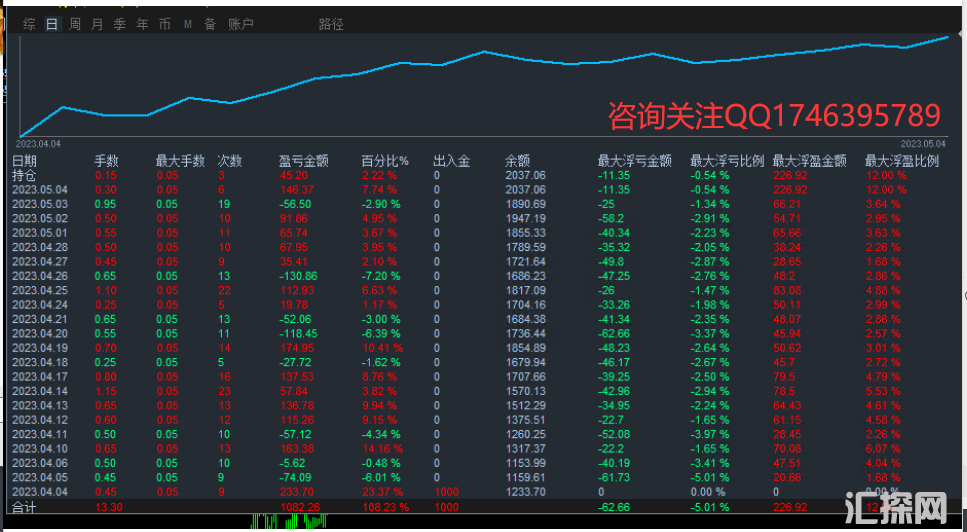
Task: Open the 季 quarterly tab
Action: click(x=120, y=24)
